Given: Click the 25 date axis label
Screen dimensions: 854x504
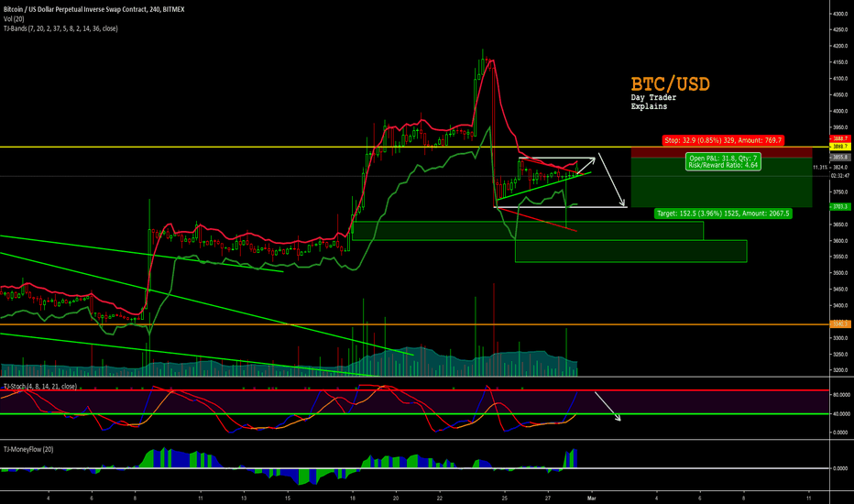Looking at the screenshot, I should (505, 498).
